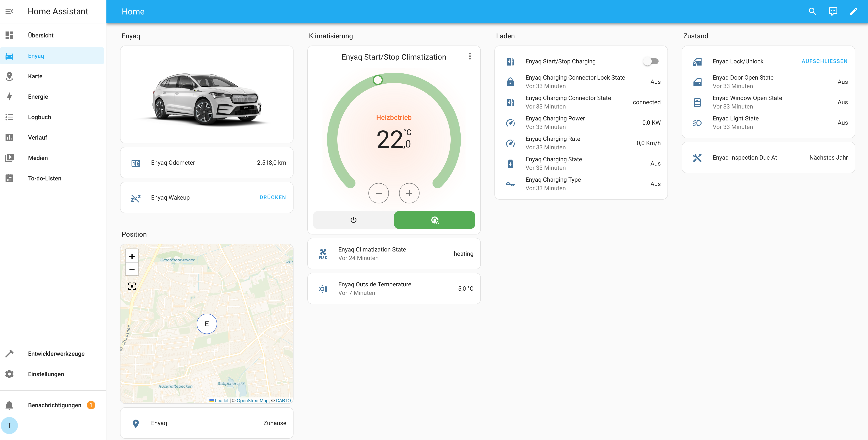Click the thermostat temperature slider handle
The image size is (868, 440).
coord(378,80)
